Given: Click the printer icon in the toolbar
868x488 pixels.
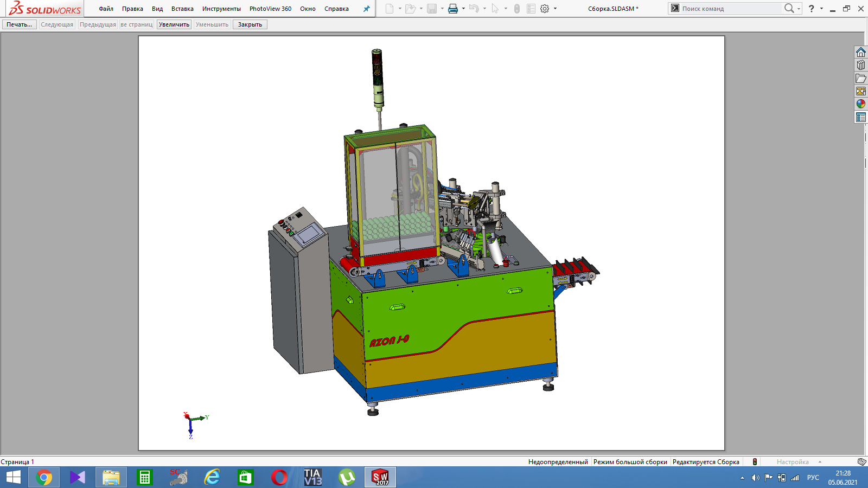Looking at the screenshot, I should click(x=453, y=9).
